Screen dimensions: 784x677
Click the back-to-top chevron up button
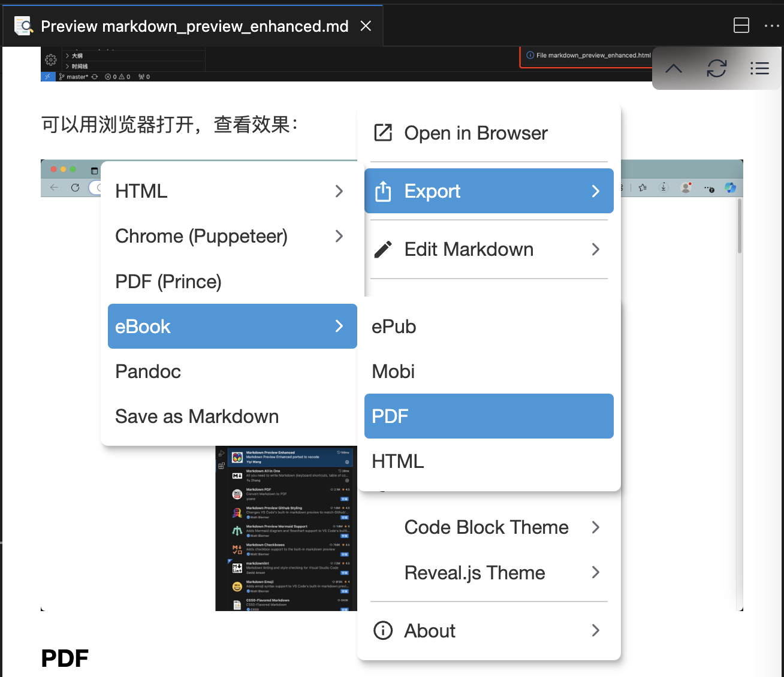(674, 68)
